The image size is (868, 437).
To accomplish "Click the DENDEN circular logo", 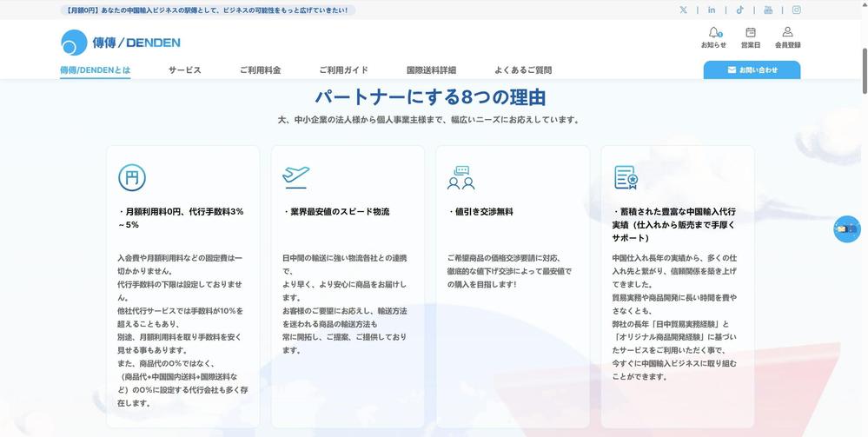I will tap(74, 43).
